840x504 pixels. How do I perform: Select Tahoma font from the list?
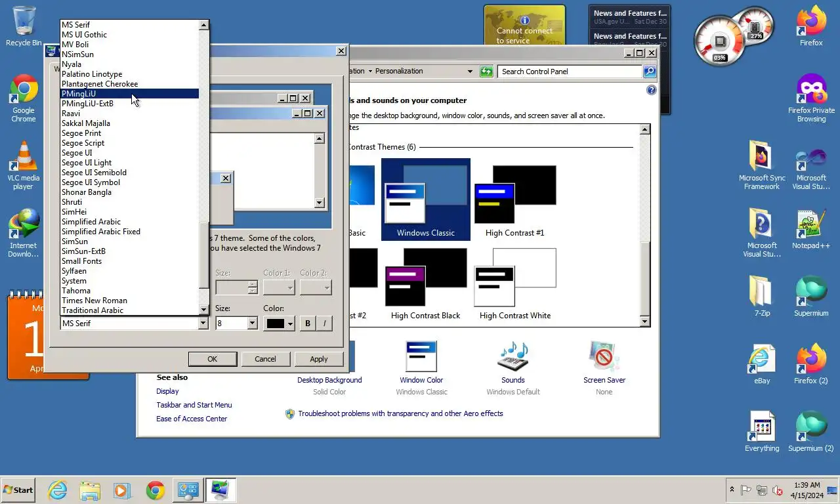click(130, 291)
